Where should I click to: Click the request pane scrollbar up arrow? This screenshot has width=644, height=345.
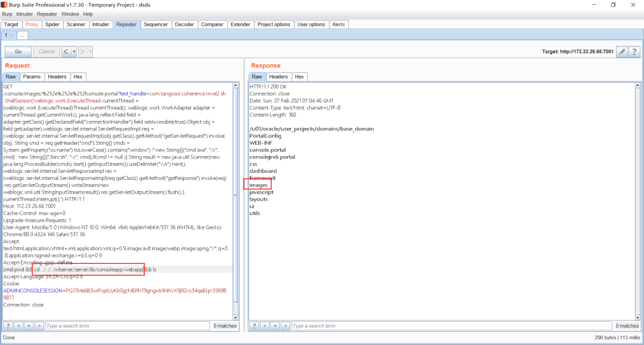tap(236, 85)
